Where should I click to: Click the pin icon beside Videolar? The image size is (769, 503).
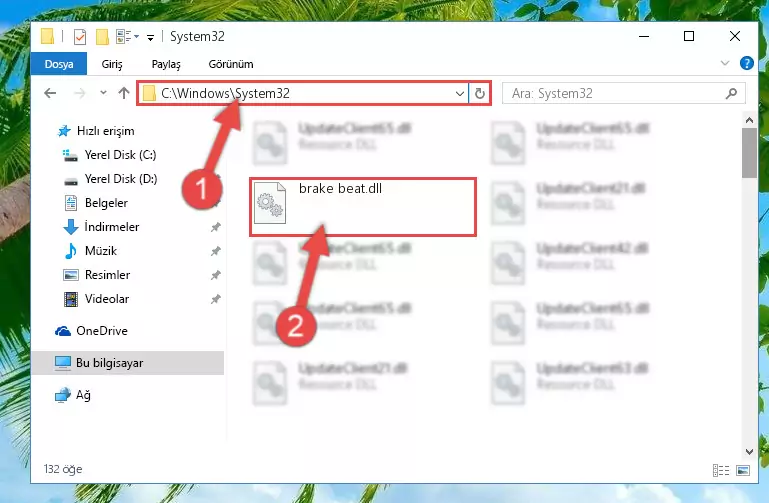tap(215, 299)
